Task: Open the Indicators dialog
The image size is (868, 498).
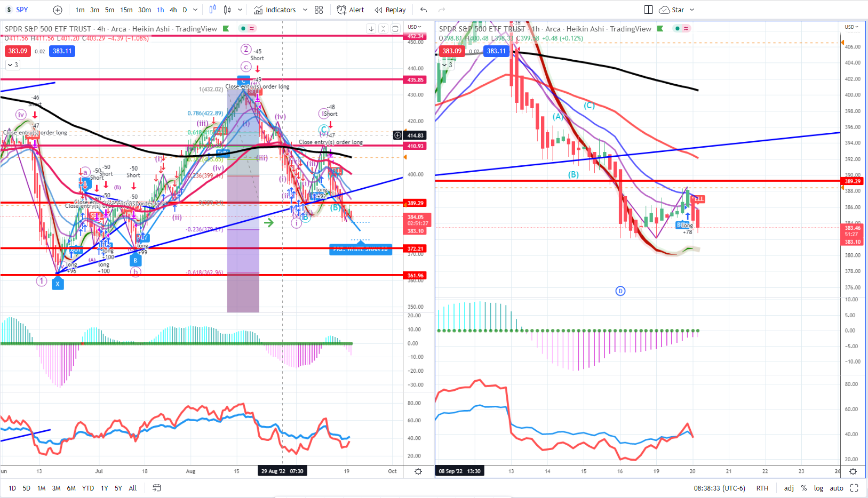Action: tap(275, 10)
